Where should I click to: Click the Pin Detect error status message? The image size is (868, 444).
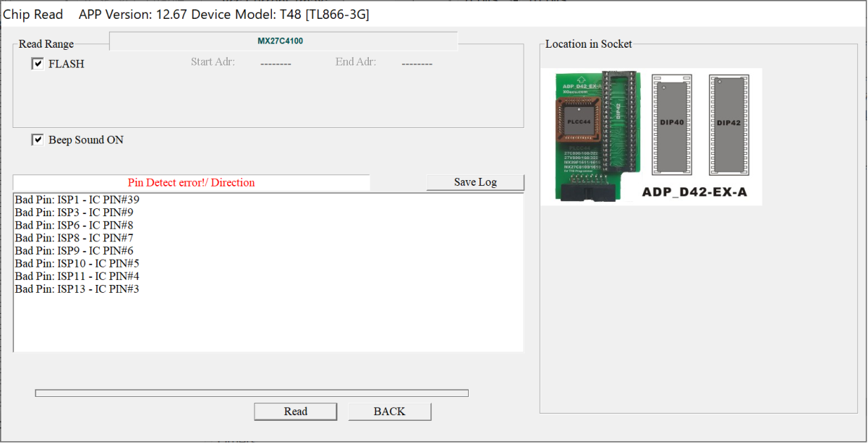pos(192,183)
